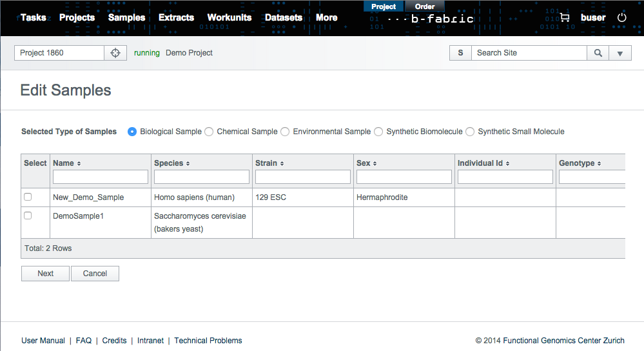Open the FAQ link
644x351 pixels.
coord(84,340)
